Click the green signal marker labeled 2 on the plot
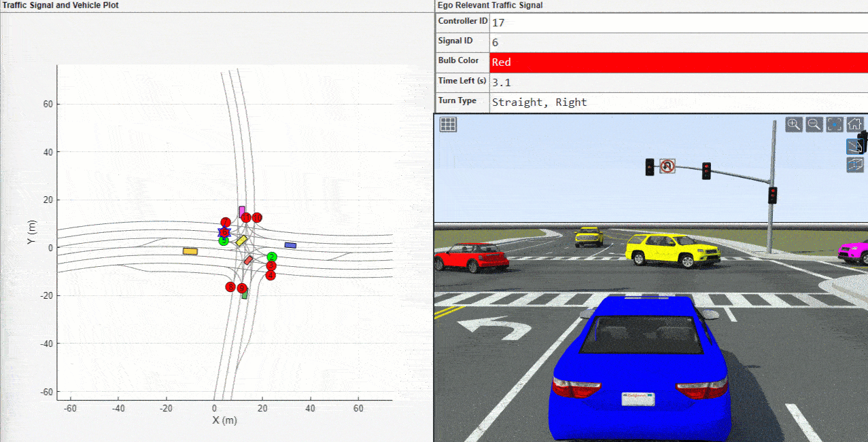Image resolution: width=868 pixels, height=442 pixels. pos(272,257)
